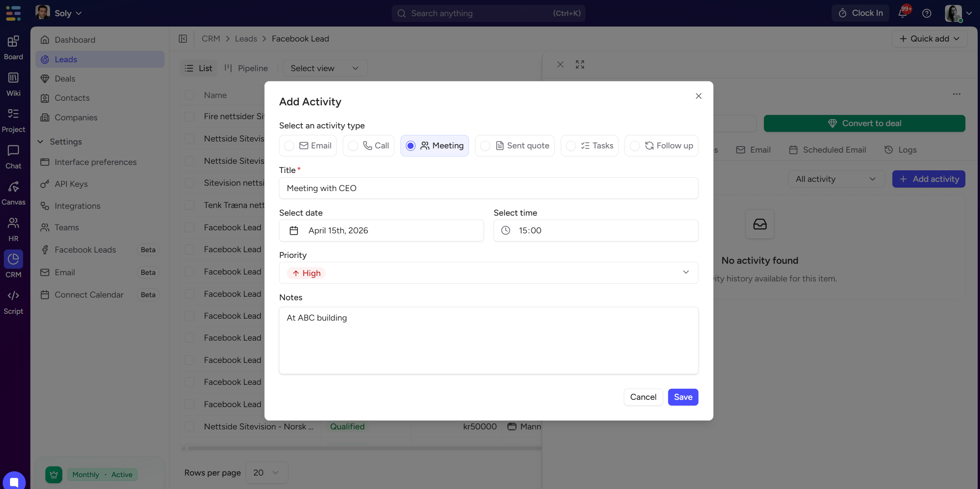The width and height of the screenshot is (980, 489).
Task: Open Deals in the CRM menu
Action: point(65,79)
